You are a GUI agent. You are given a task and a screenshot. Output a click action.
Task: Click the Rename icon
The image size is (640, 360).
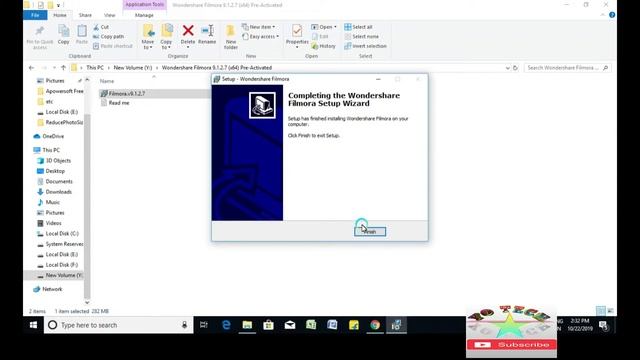[207, 31]
